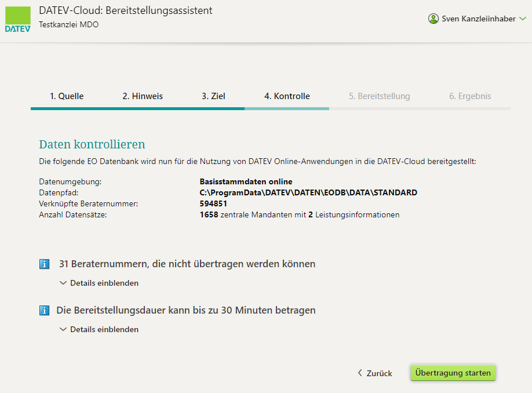Expand details under 31 Beraternummern notice
The width and height of the screenshot is (532, 393).
(x=99, y=283)
